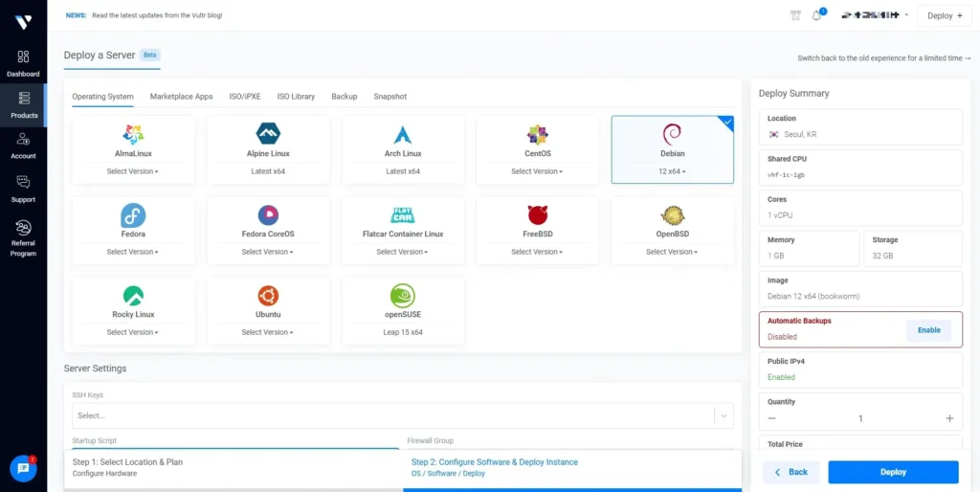Image resolution: width=980 pixels, height=492 pixels.
Task: Open the SSH Keys select chevron
Action: (x=724, y=415)
